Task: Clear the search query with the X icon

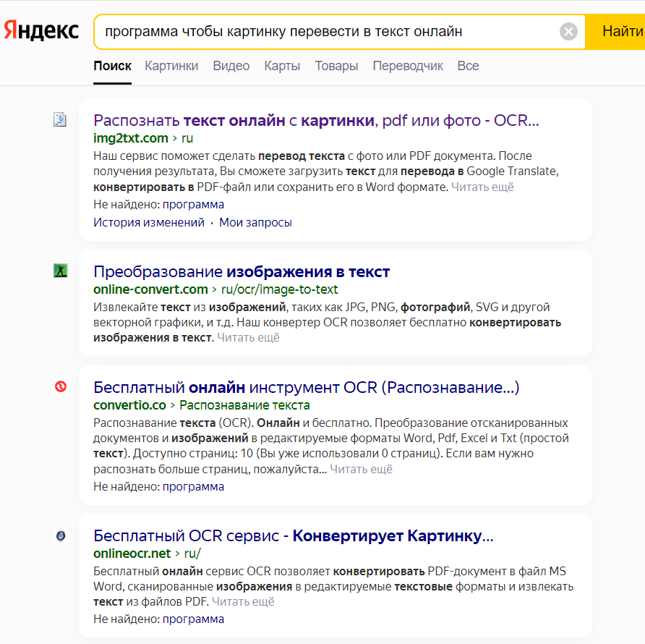Action: click(x=569, y=32)
